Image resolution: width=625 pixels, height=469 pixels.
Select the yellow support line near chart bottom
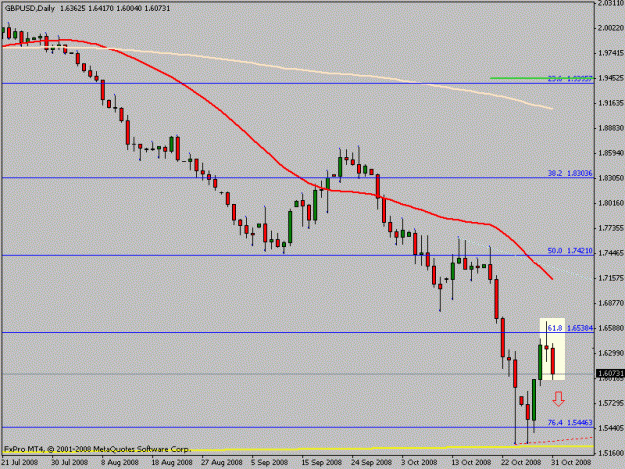pos(297,448)
